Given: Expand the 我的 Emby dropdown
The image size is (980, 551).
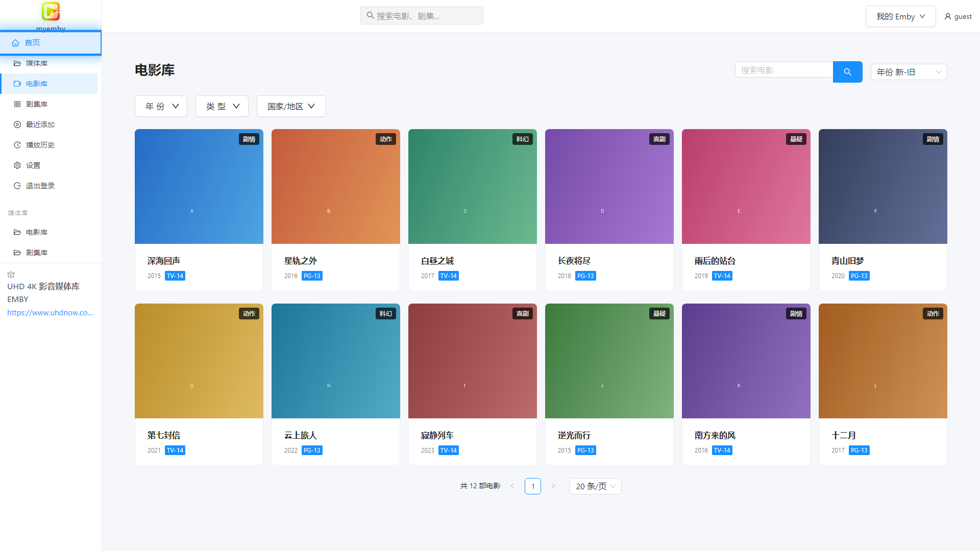Looking at the screenshot, I should (900, 16).
